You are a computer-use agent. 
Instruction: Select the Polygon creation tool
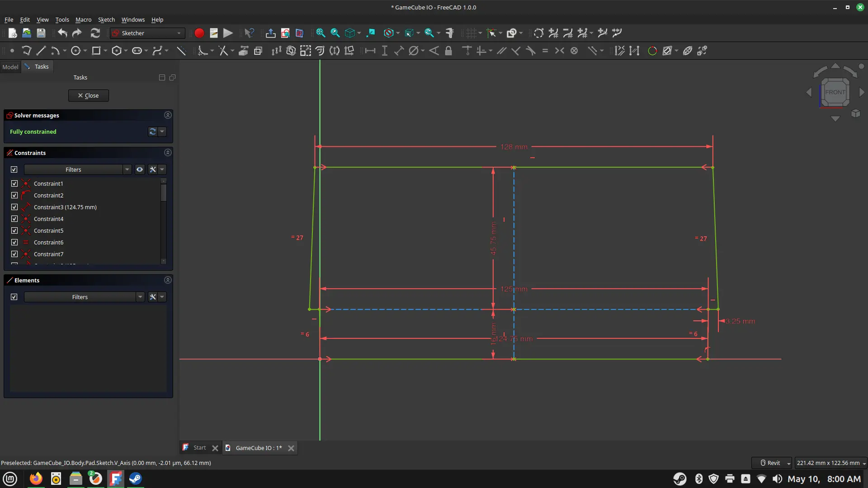117,51
